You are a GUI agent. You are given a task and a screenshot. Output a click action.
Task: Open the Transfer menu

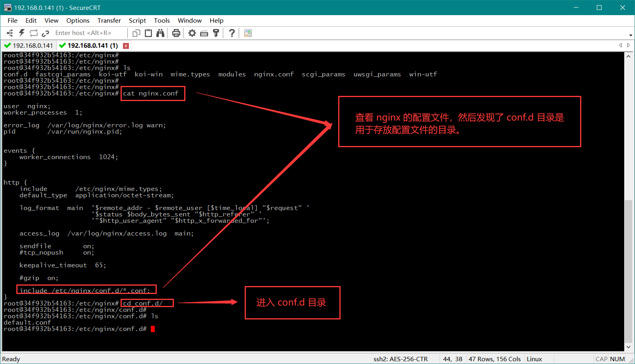click(x=109, y=20)
